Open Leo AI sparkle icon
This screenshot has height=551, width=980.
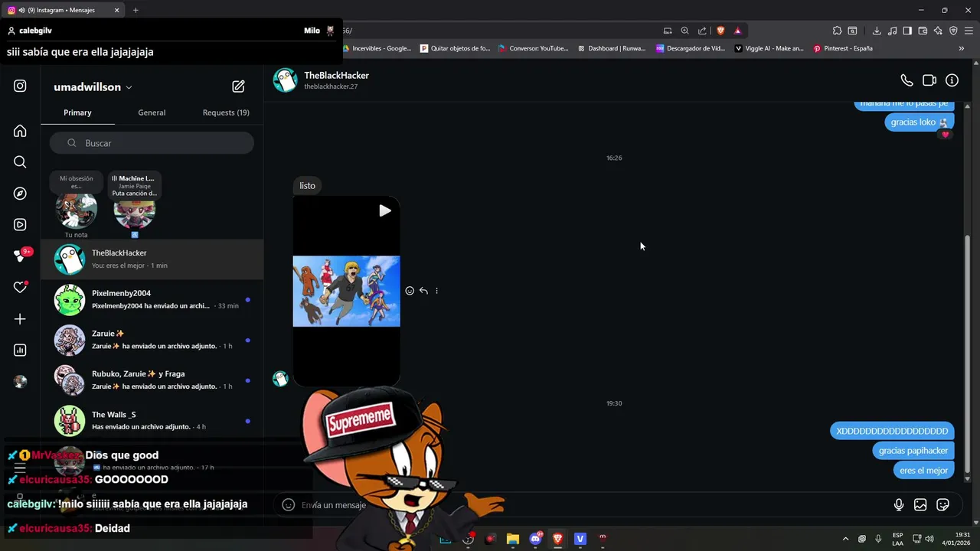click(938, 31)
